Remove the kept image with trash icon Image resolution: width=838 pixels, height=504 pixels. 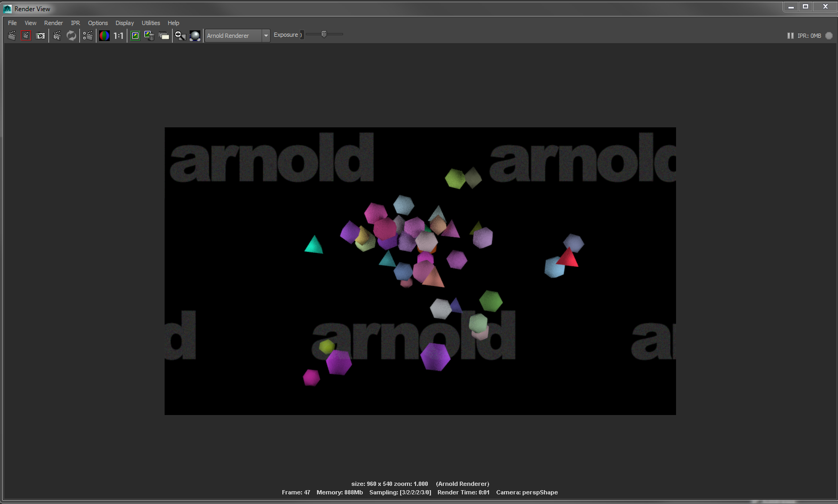149,36
